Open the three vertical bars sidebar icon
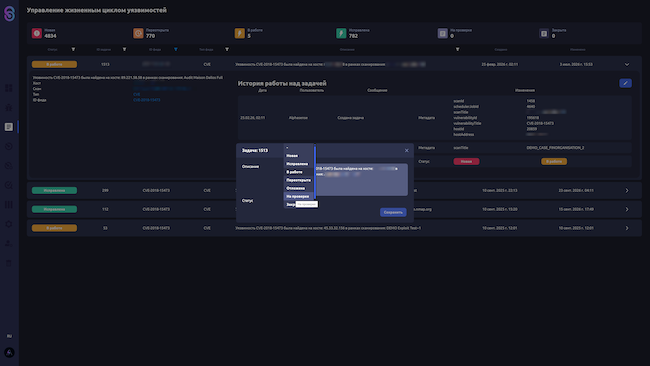The width and height of the screenshot is (650, 366). (9, 205)
